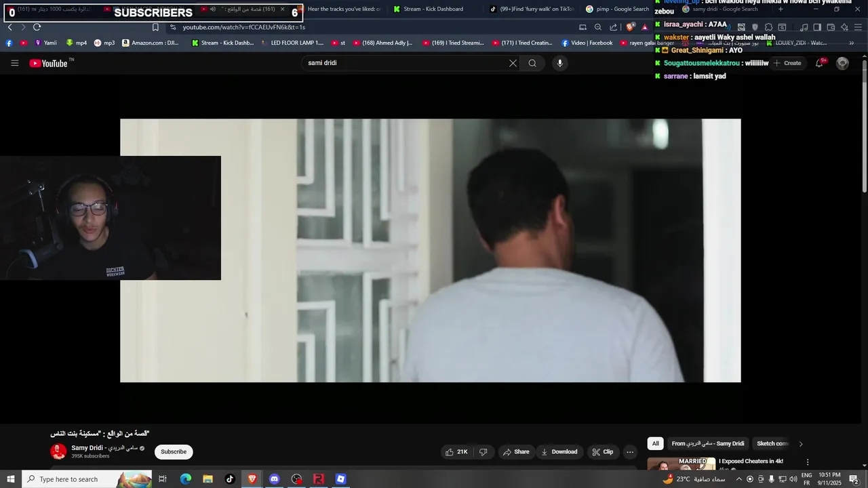Open browser zoom magnifier in address bar

click(x=598, y=27)
